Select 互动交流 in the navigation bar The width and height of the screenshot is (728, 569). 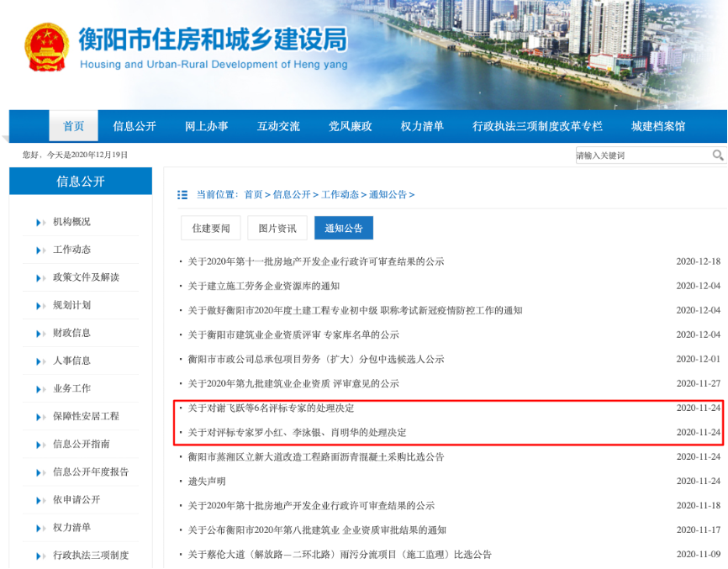(278, 126)
